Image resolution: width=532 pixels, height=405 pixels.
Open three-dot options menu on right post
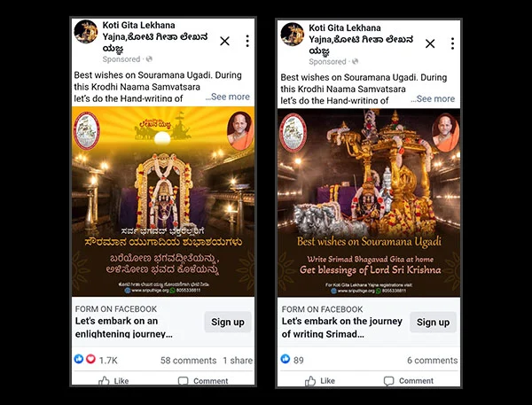click(x=452, y=43)
